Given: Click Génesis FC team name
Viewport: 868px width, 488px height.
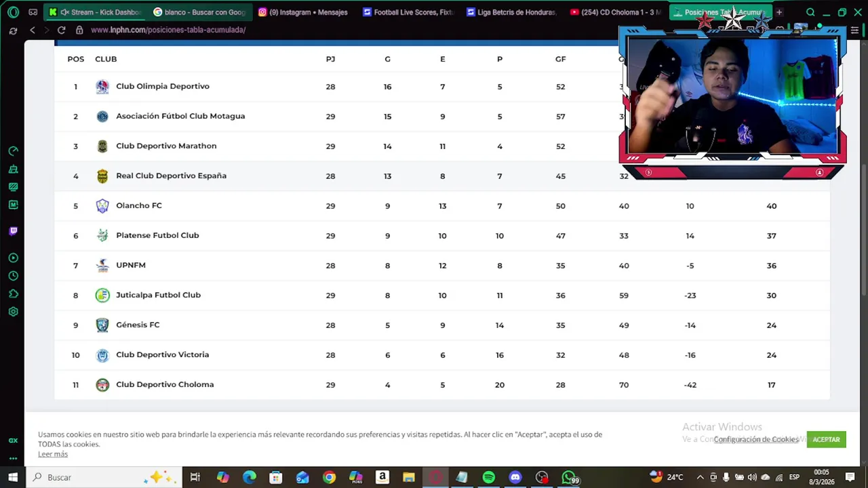Looking at the screenshot, I should click(138, 325).
